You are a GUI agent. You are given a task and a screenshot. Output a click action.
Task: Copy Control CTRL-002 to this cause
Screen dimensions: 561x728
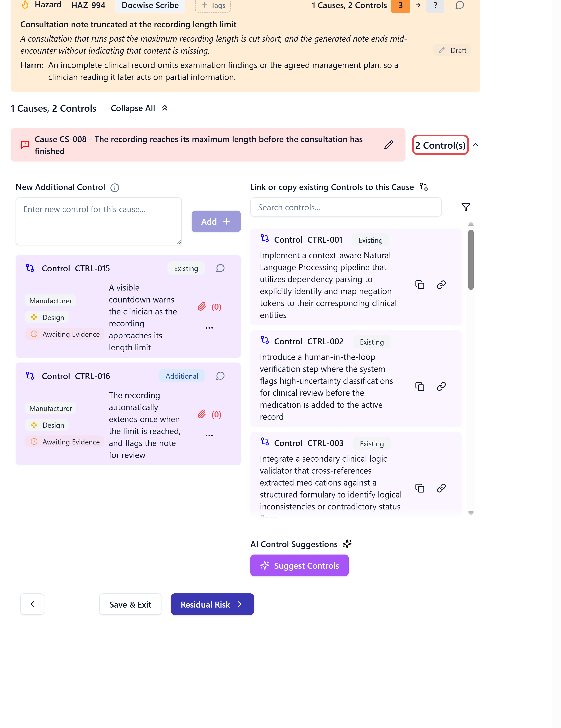click(420, 386)
